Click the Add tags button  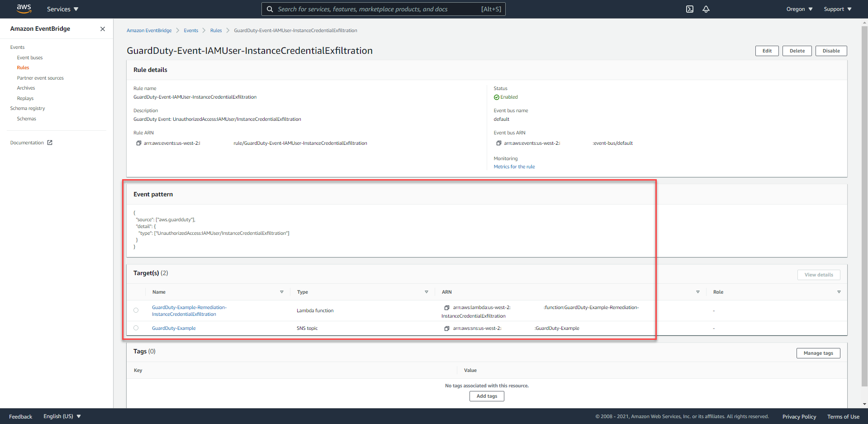pyautogui.click(x=487, y=396)
